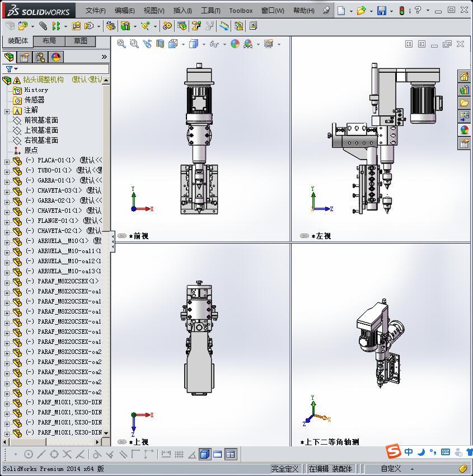Open the Design Library task pane icon
Viewport: 473px width, 476px height.
(464, 90)
